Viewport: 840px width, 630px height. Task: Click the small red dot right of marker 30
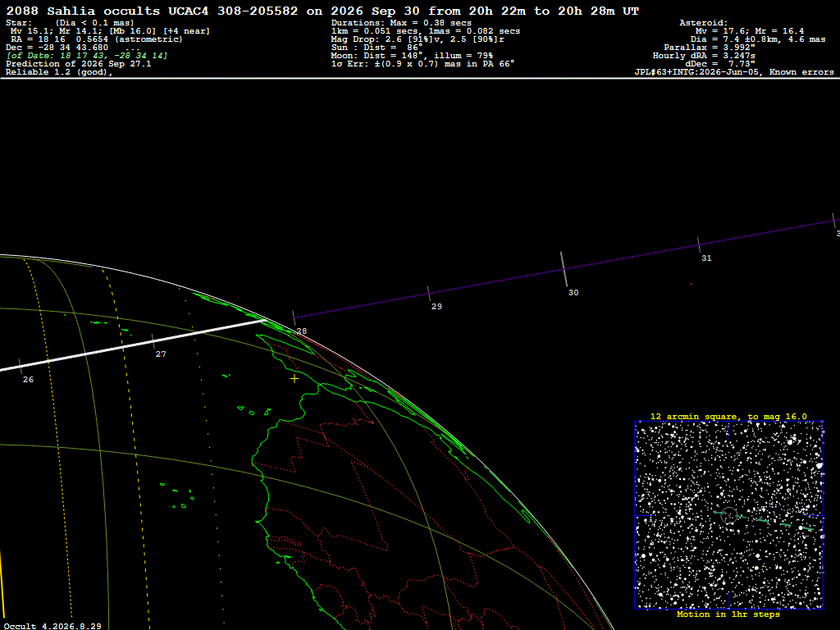click(x=691, y=284)
